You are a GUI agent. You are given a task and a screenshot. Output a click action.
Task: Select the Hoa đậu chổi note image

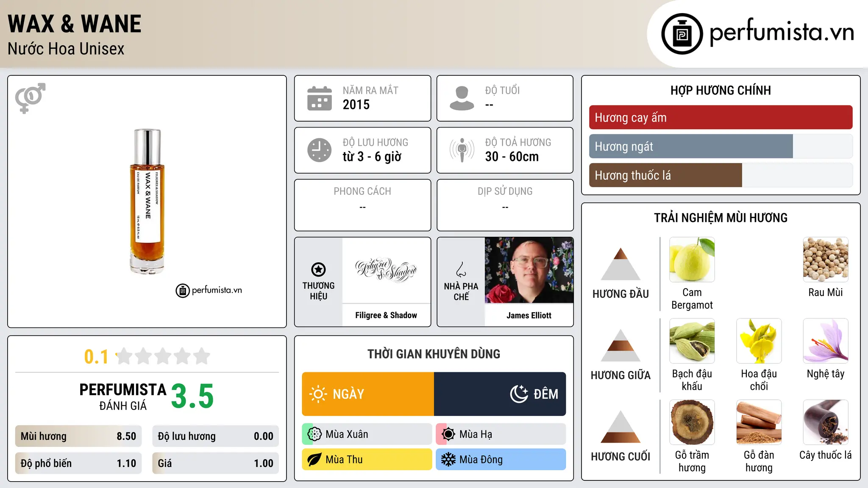pos(759,341)
